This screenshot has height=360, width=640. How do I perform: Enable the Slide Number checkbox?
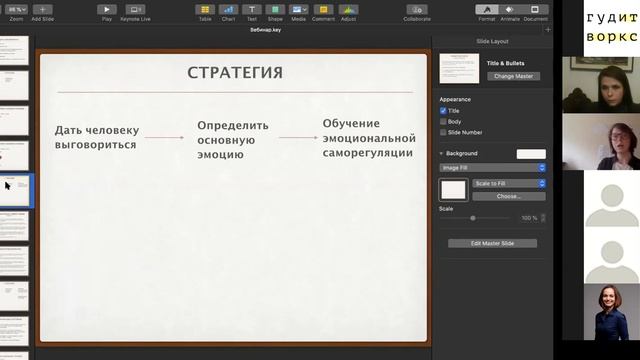click(x=443, y=132)
